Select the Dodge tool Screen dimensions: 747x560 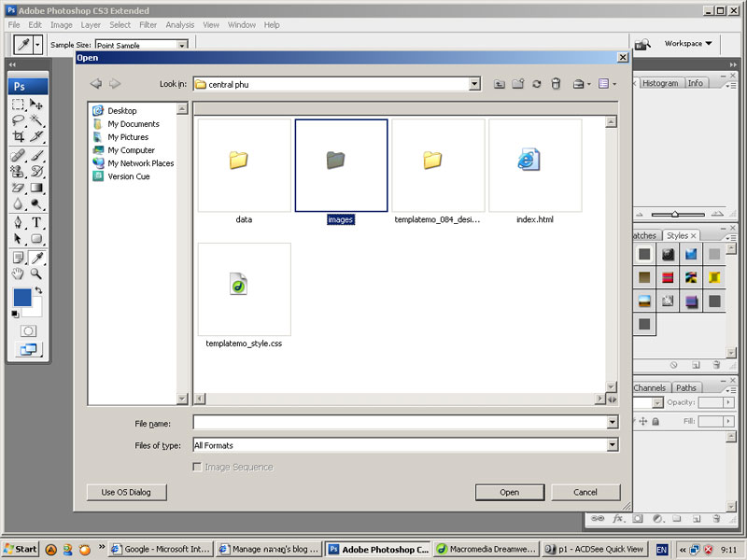point(36,204)
